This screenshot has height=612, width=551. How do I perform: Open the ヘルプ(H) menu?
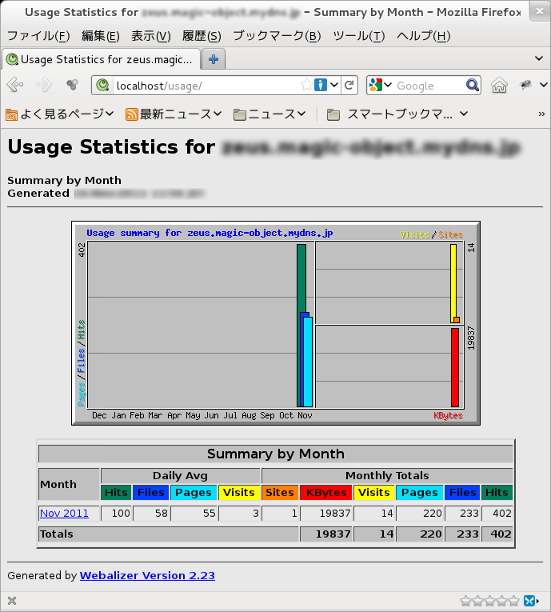423,36
